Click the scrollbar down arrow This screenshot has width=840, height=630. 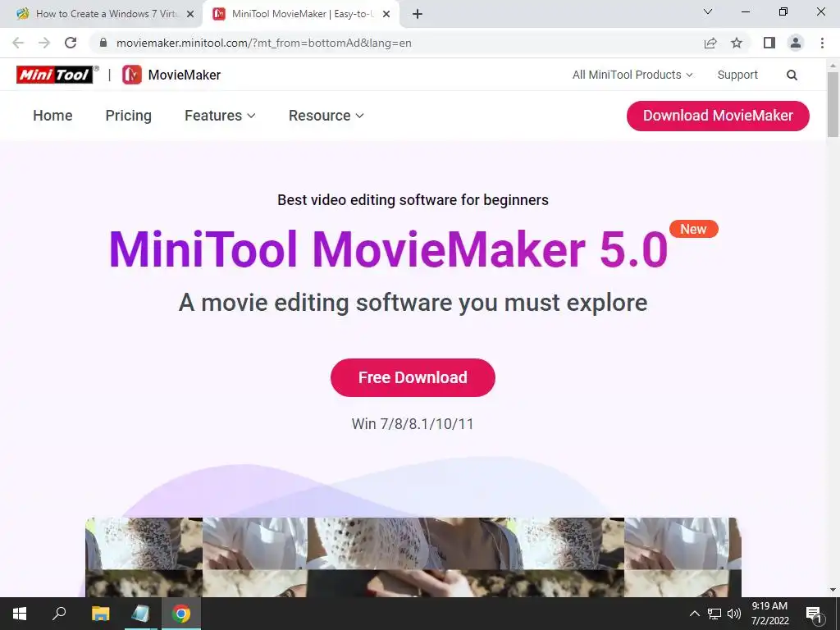(x=833, y=591)
